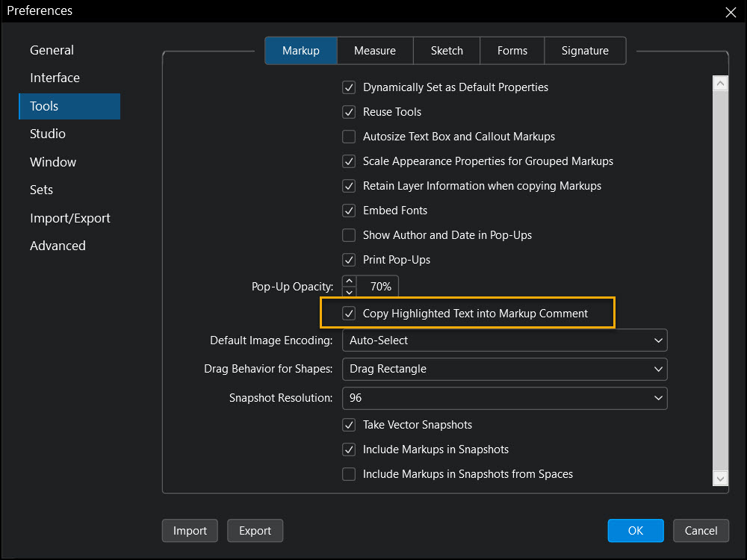Image resolution: width=747 pixels, height=560 pixels.
Task: Uncheck "Reuse Tools"
Action: 349,111
